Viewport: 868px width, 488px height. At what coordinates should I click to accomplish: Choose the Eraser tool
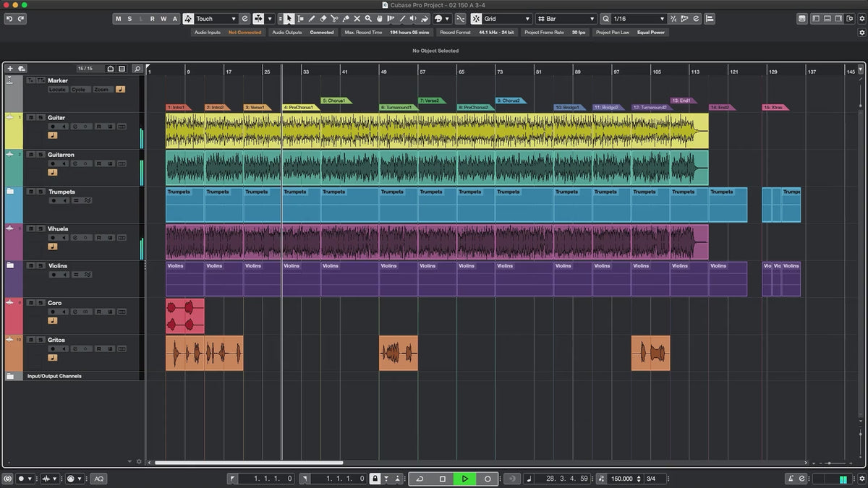[323, 19]
